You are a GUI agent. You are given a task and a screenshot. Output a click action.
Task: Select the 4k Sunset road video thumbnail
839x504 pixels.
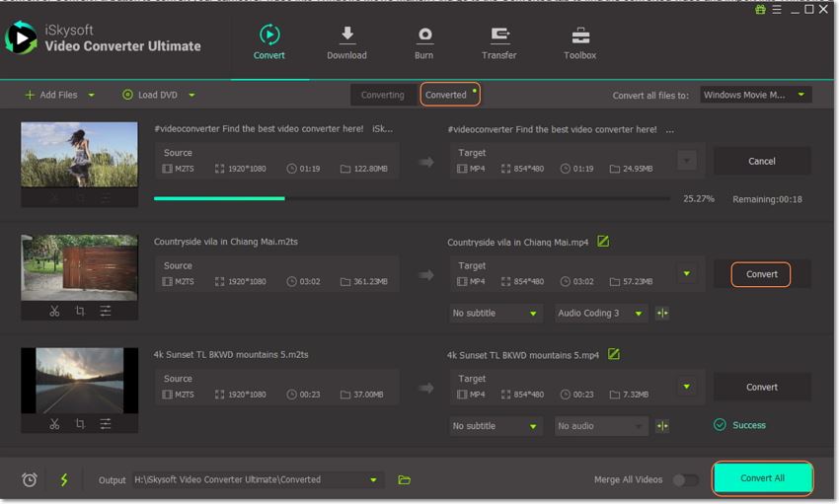coord(79,380)
